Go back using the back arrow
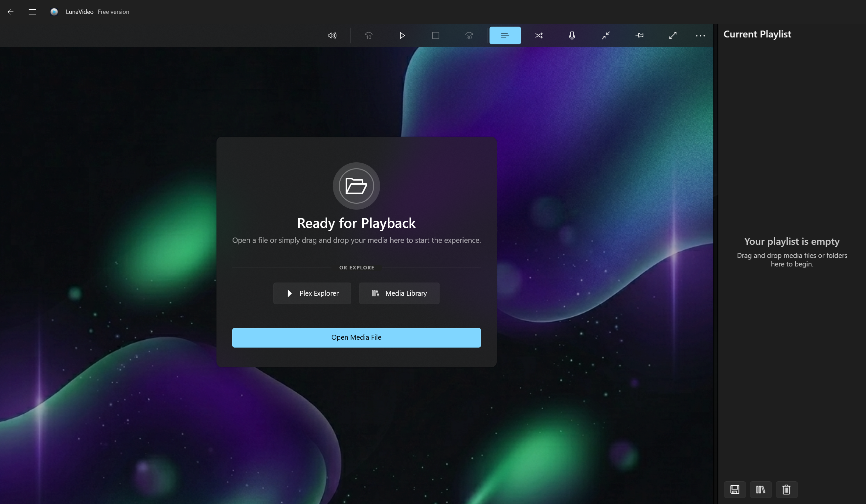 (11, 12)
